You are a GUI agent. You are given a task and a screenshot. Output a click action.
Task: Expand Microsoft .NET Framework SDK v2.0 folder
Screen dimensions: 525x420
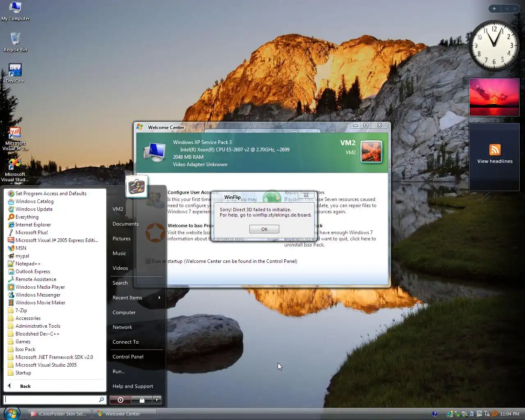coord(54,357)
